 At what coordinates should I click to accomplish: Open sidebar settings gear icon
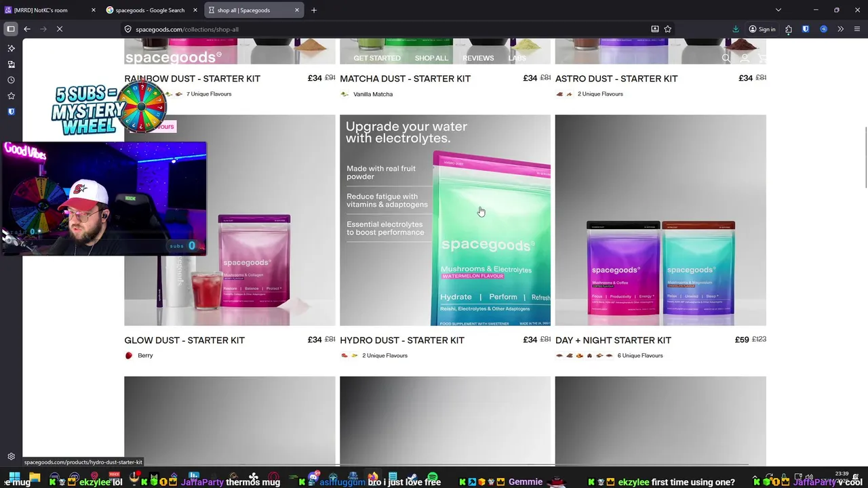(x=11, y=457)
